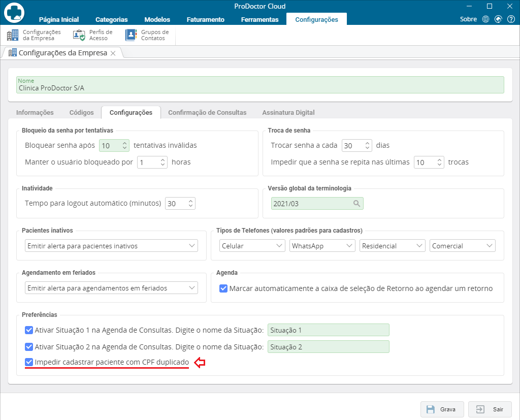The width and height of the screenshot is (520, 420).
Task: Open the Categorias menu tab
Action: pos(111,20)
